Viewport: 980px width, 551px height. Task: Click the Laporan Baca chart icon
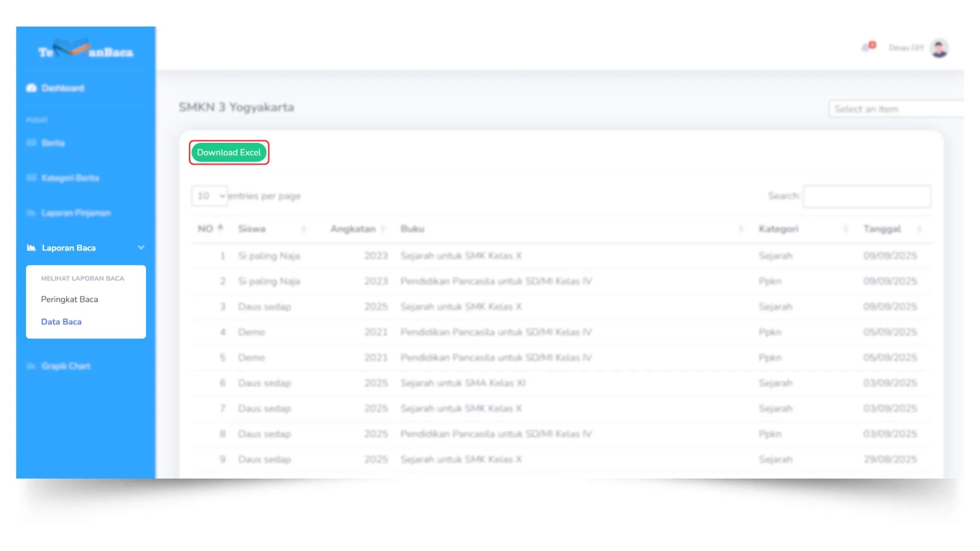point(32,248)
